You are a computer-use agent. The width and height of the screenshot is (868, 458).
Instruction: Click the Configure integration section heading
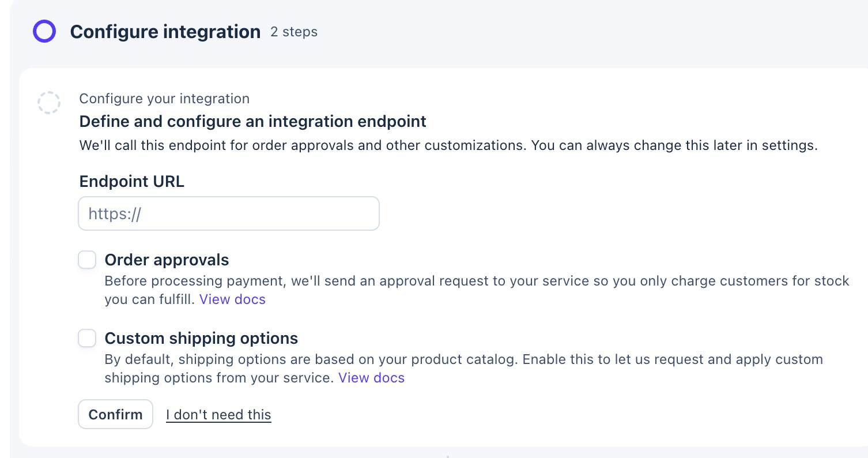165,32
